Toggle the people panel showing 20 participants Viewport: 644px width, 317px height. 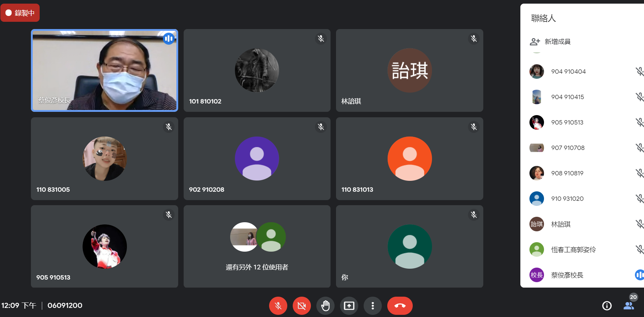[x=629, y=306]
